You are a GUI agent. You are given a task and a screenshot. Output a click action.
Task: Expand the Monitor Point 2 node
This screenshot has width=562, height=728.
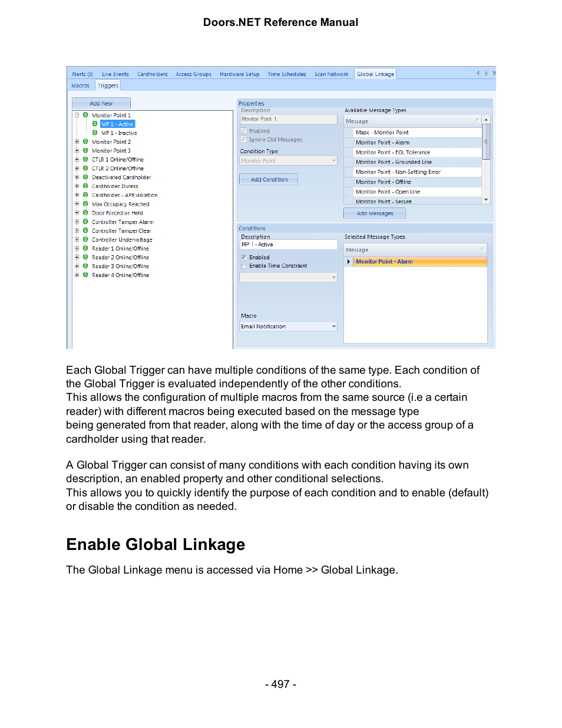(x=77, y=142)
